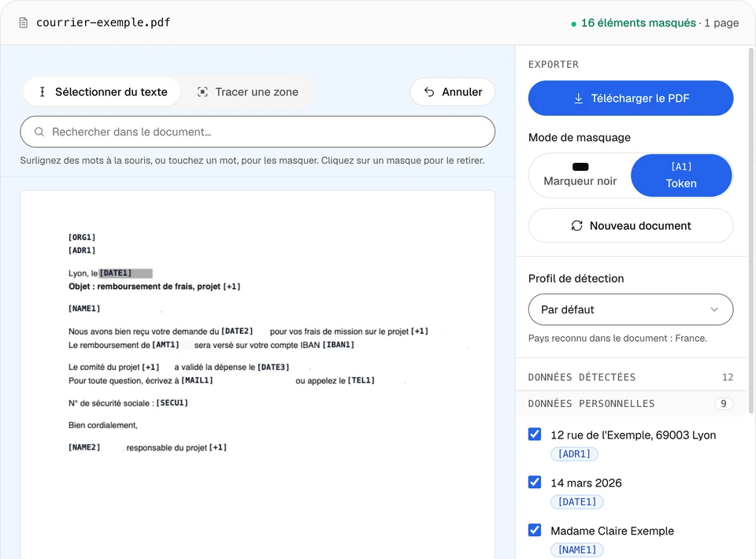Remove the [DATE2] mask in the document

point(237,331)
